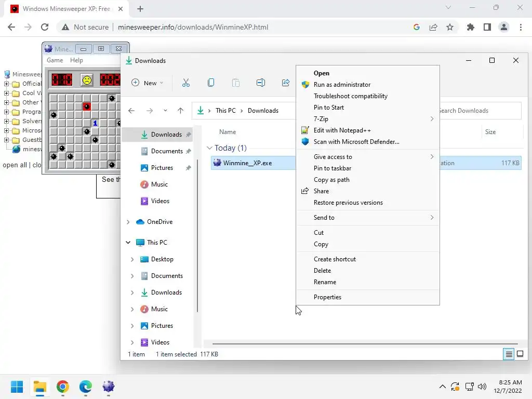The width and height of the screenshot is (532, 399).
Task: Open Chrome side panel icon
Action: pos(487,27)
